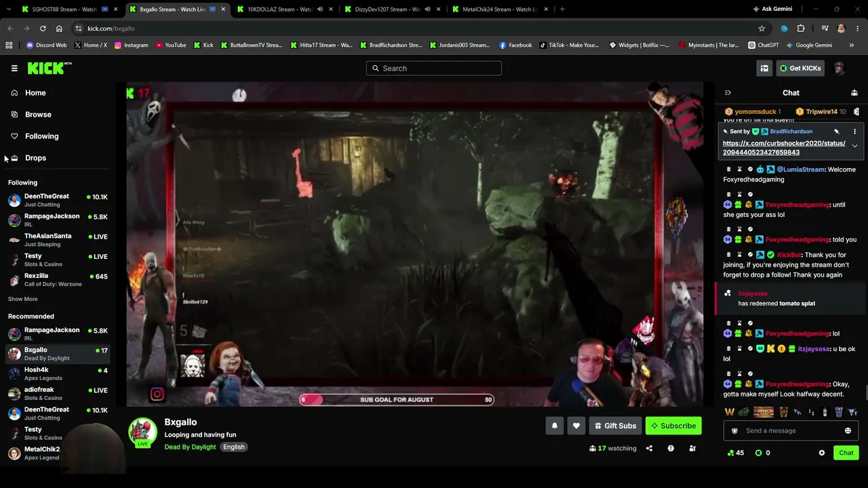
Task: Click the Get KICKs button
Action: (800, 68)
